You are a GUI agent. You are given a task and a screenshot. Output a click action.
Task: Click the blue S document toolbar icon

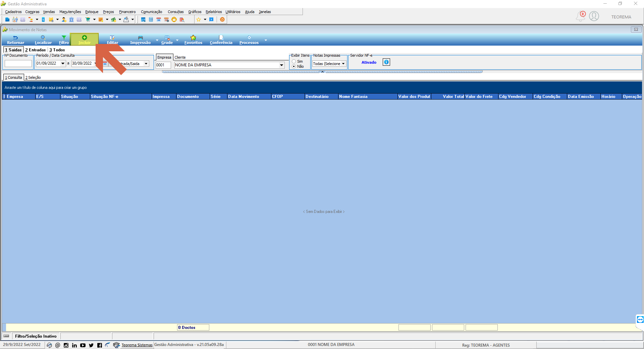pyautogui.click(x=43, y=19)
